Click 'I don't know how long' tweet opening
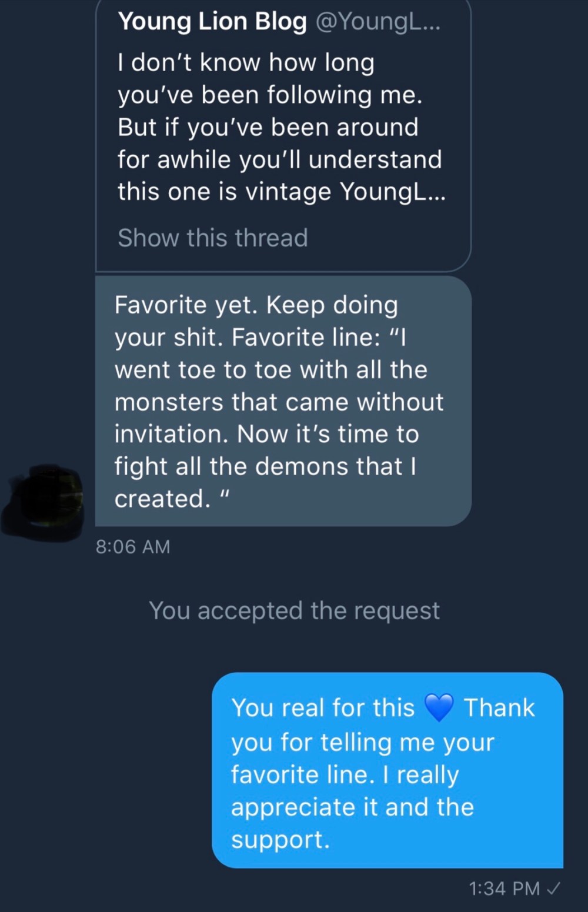The width and height of the screenshot is (588, 912). 246,63
